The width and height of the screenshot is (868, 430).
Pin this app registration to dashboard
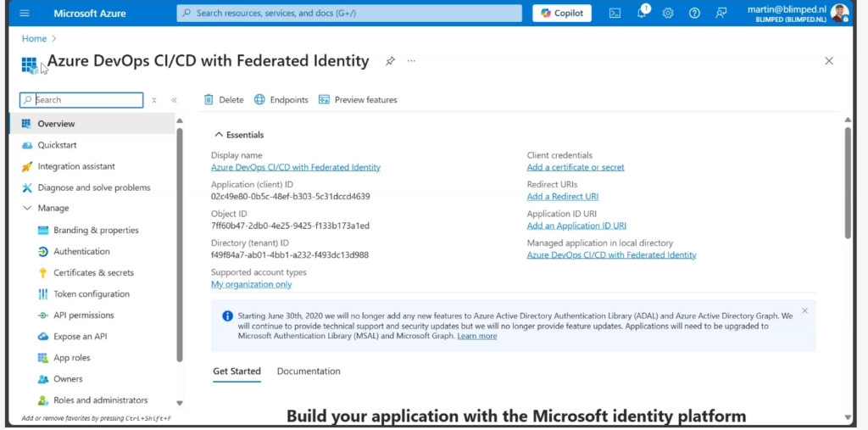390,61
